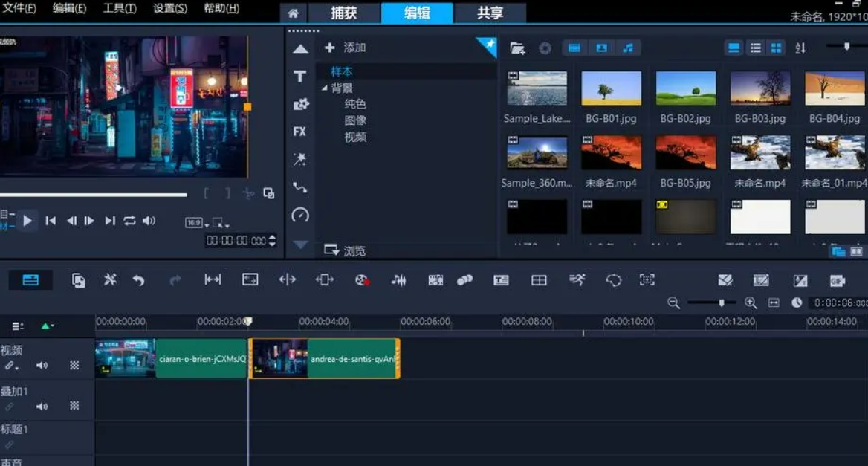Viewport: 868px width, 466px height.
Task: Select 图像 under 背景
Action: tap(354, 120)
